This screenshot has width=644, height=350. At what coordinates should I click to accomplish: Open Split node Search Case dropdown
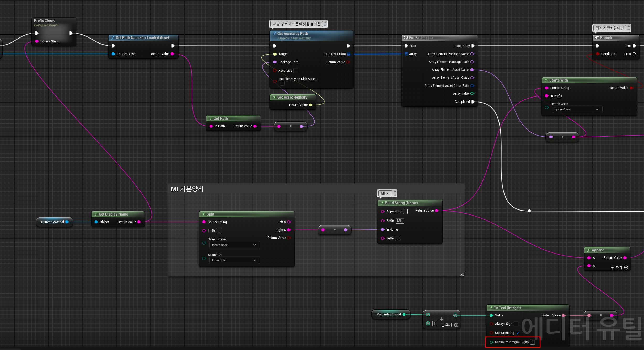[x=234, y=245]
